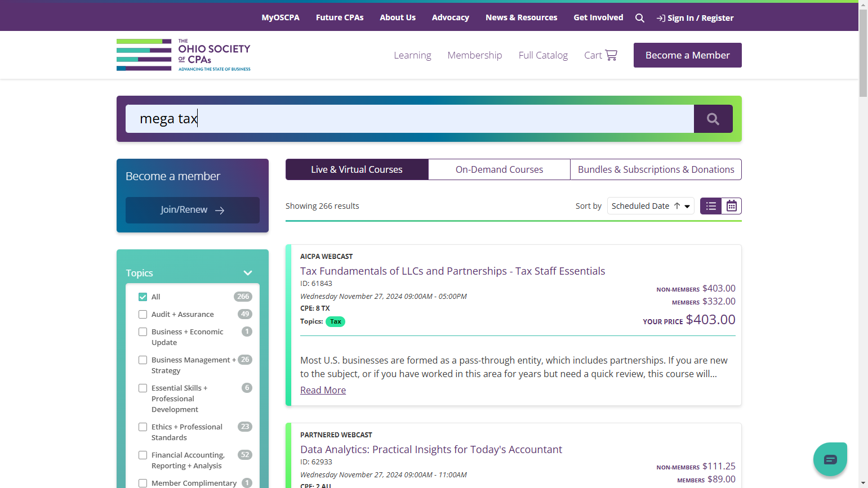Screen dimensions: 868x488
Task: Open the Sort by Scheduled Date dropdown
Action: [x=651, y=206]
